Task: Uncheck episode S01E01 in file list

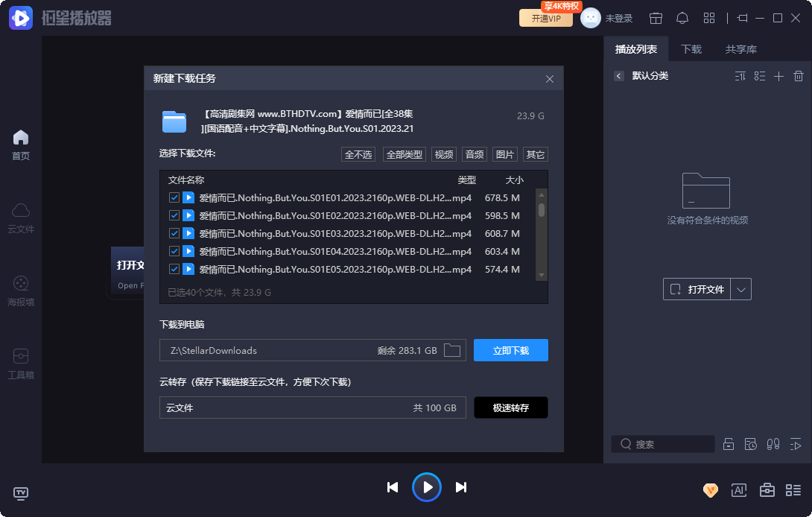Action: [174, 197]
